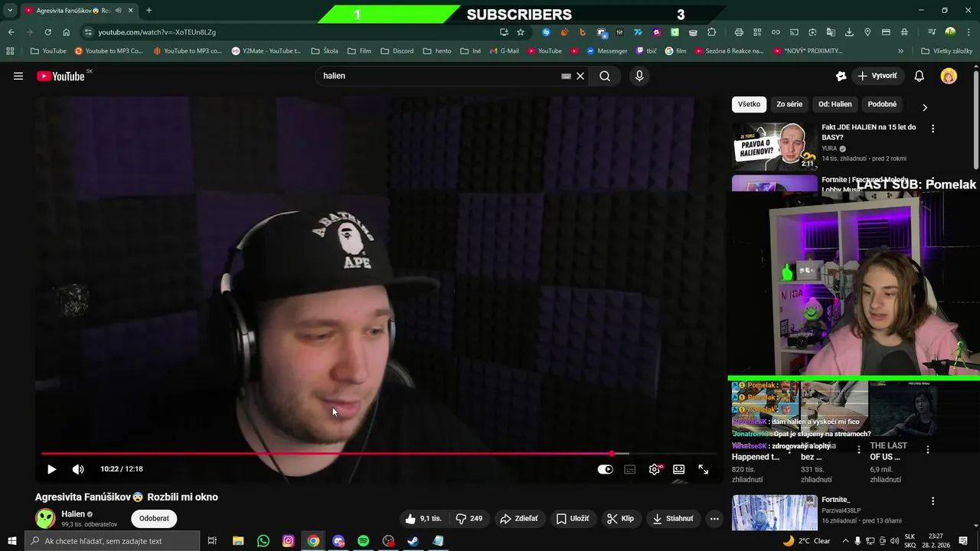Enter fullscreen mode
Viewport: 980px width, 551px height.
point(703,469)
